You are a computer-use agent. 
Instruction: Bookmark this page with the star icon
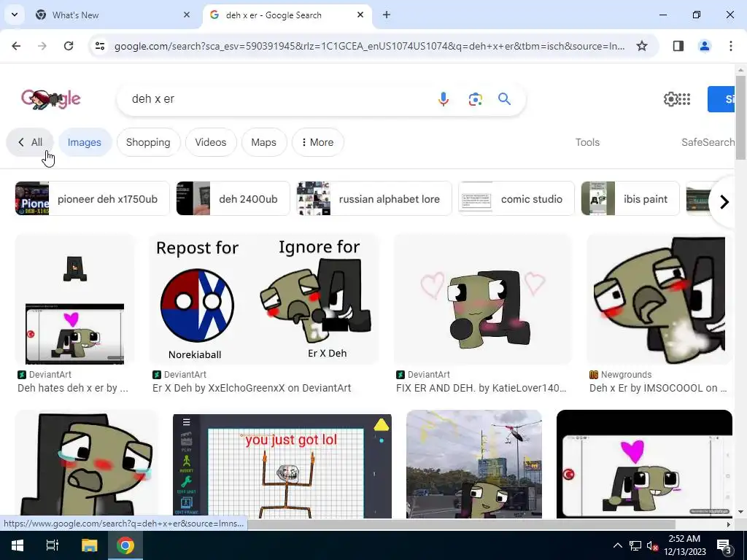[x=642, y=46]
